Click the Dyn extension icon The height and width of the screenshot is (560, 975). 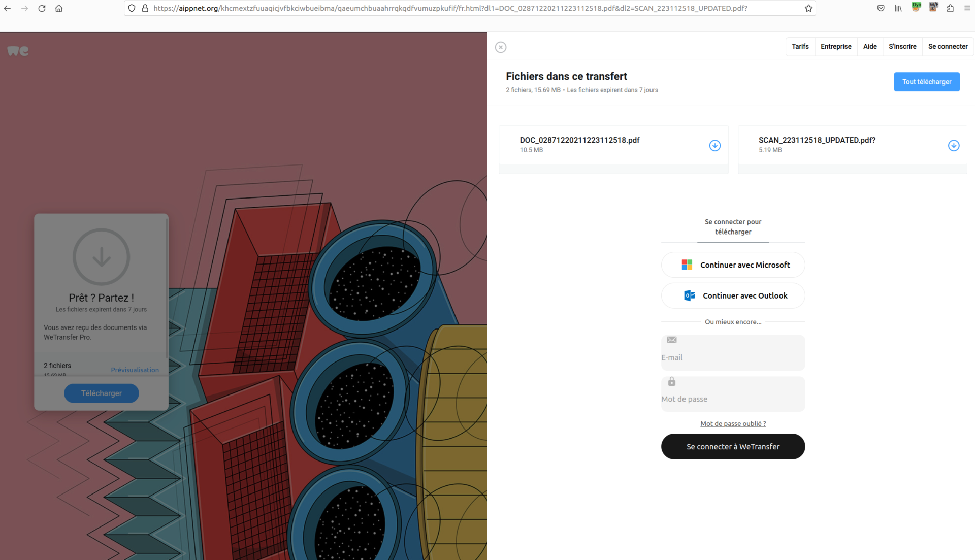pos(916,7)
